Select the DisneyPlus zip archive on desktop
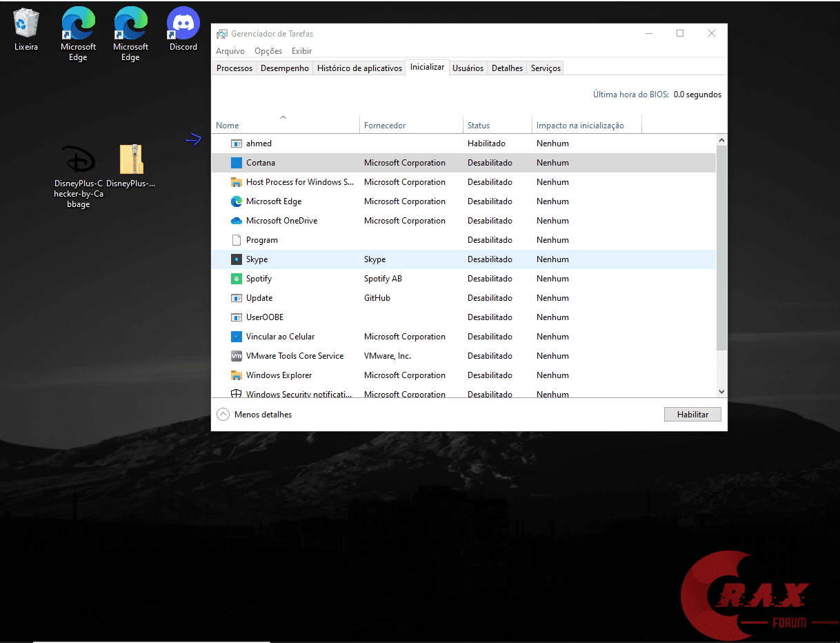 click(131, 166)
